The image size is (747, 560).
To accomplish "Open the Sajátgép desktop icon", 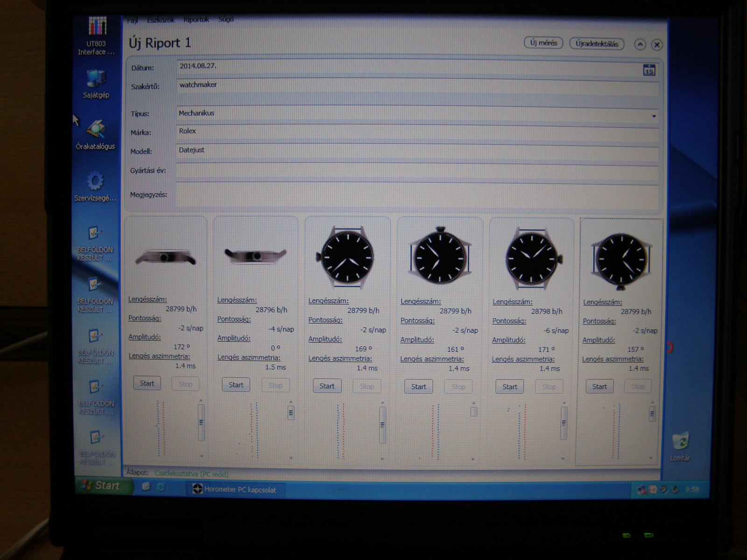I will pos(96,84).
